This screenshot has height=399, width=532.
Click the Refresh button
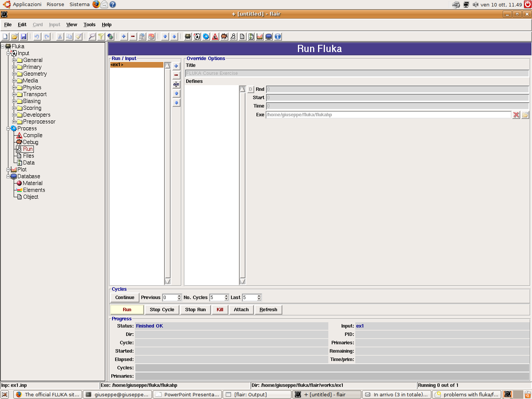tap(268, 310)
